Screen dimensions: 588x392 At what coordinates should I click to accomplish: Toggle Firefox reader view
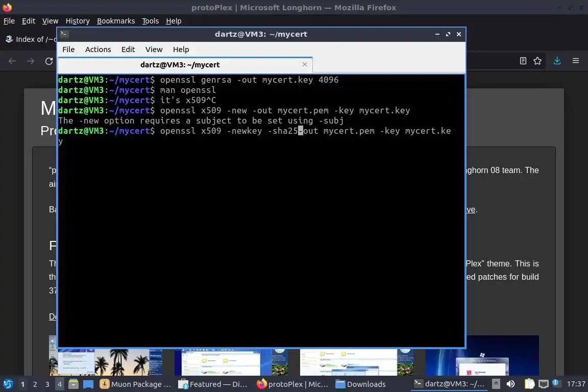pyautogui.click(x=523, y=61)
